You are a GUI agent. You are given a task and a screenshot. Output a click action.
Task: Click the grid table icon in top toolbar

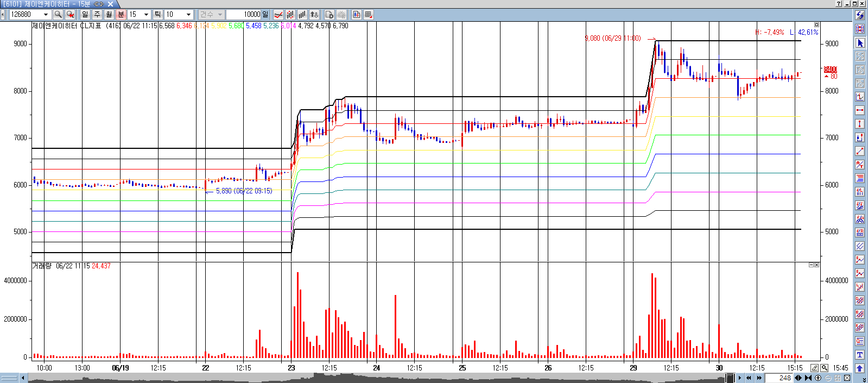pos(369,15)
